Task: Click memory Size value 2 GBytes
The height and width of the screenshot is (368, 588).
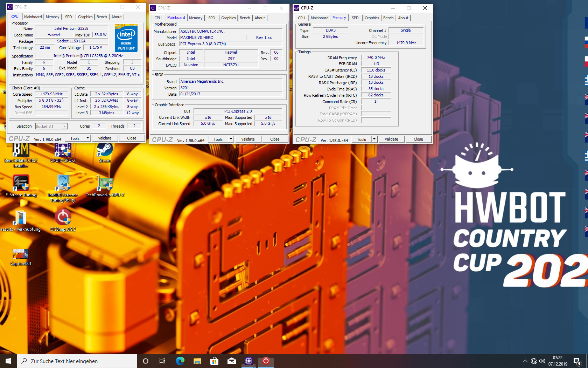Action: tap(330, 36)
